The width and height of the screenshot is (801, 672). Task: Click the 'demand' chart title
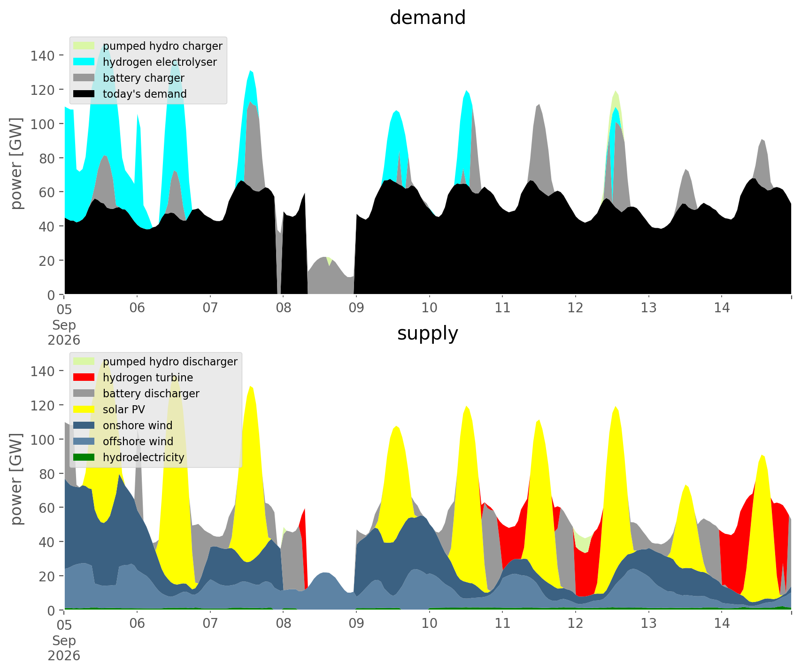(x=428, y=18)
